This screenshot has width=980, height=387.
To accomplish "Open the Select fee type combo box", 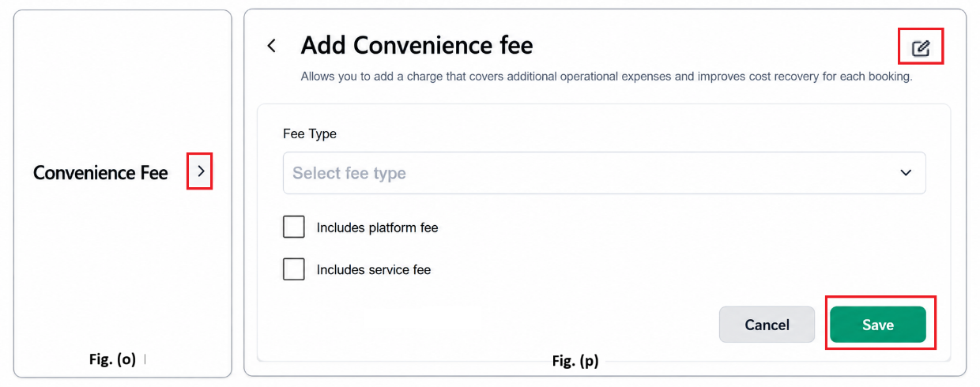I will (x=604, y=173).
